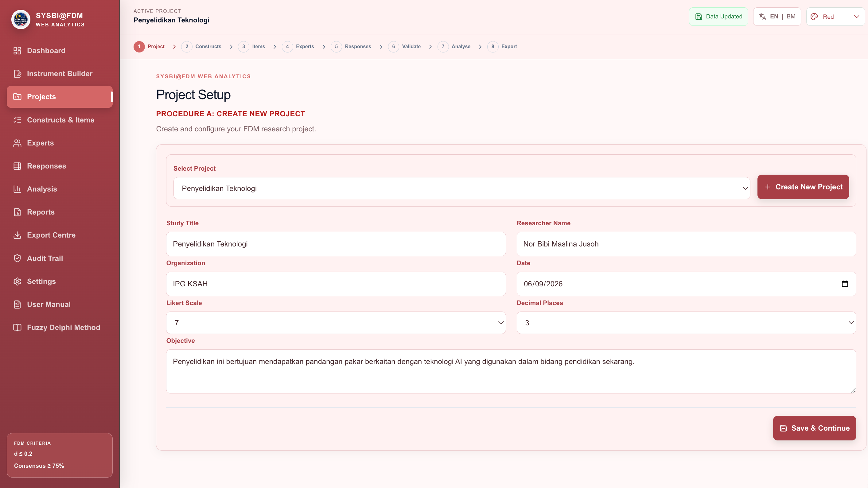Open Projects in the sidebar

coord(60,97)
